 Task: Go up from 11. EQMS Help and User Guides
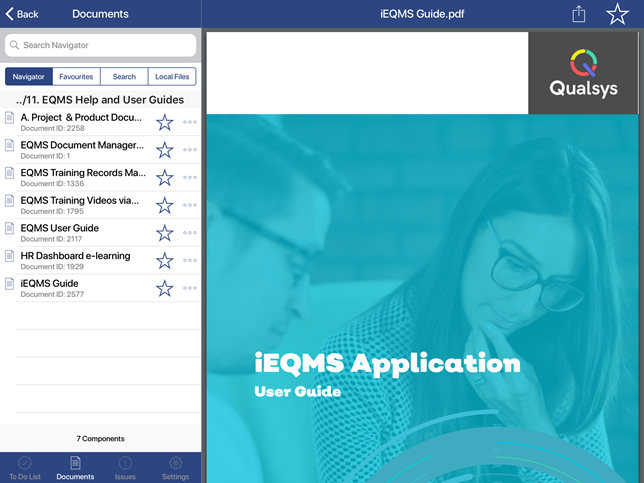[x=100, y=100]
